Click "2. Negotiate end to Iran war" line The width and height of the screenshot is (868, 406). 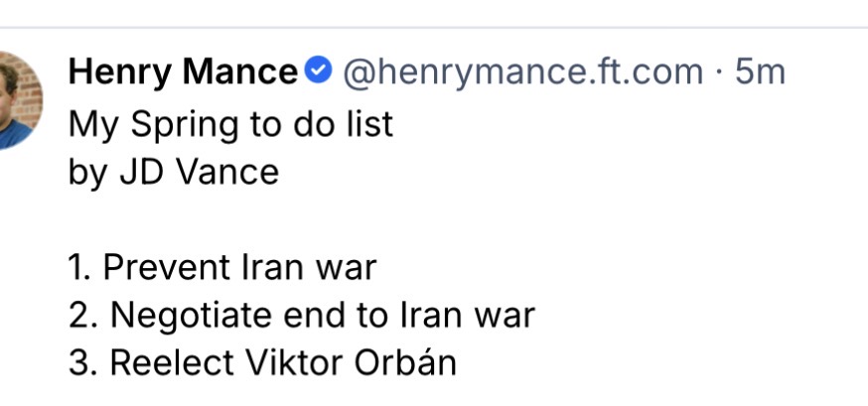click(302, 315)
